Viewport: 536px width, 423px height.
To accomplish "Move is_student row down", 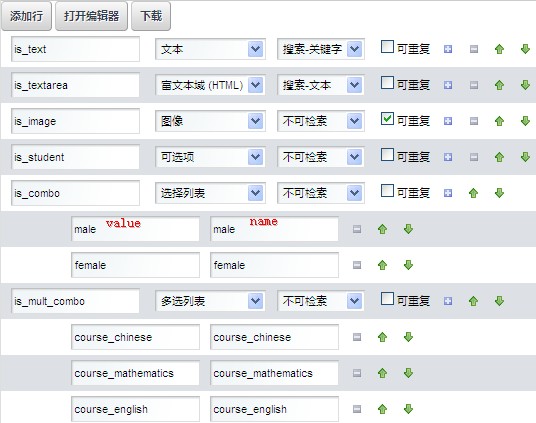I will (525, 157).
